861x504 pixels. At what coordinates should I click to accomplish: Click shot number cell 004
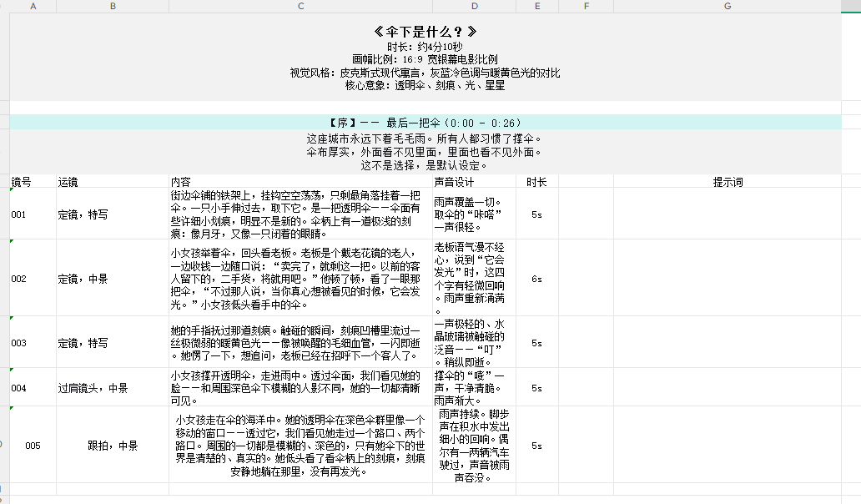[33, 388]
